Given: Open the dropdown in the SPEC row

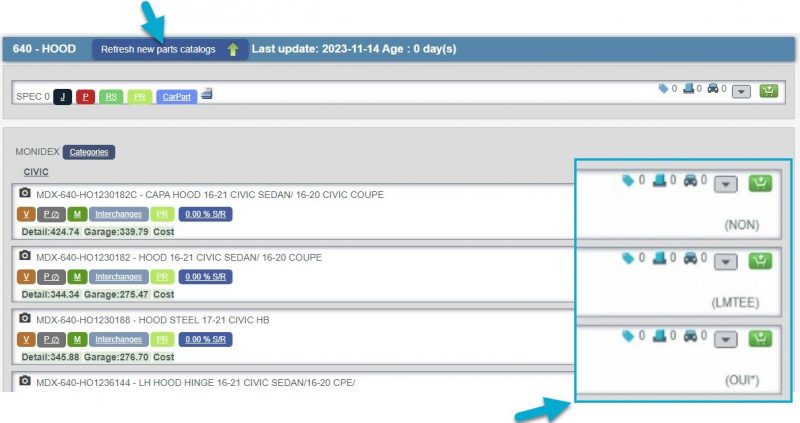Looking at the screenshot, I should pyautogui.click(x=741, y=91).
